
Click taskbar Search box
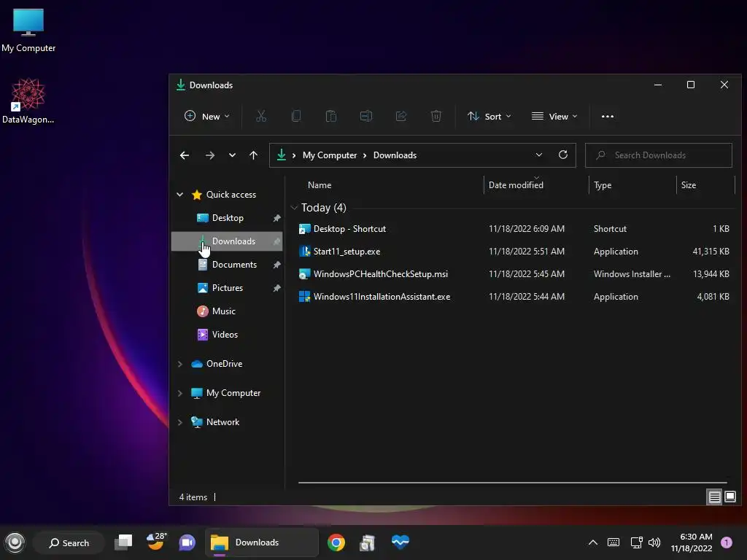tap(69, 542)
